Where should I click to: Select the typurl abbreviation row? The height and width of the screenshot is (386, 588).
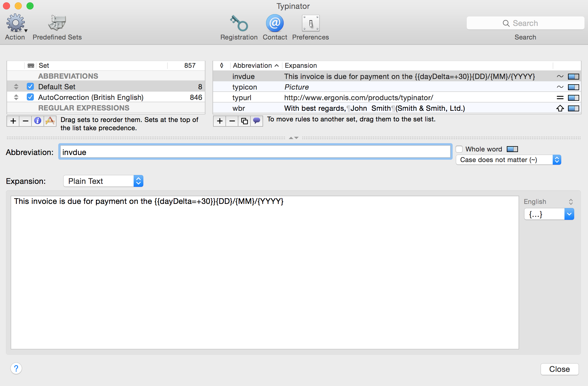coord(397,98)
